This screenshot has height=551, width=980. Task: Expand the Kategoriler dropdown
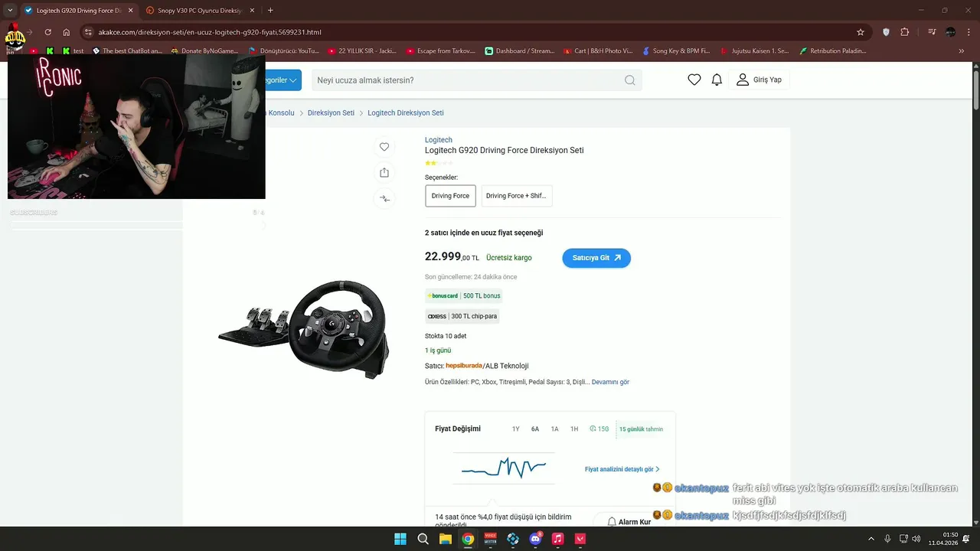point(282,80)
